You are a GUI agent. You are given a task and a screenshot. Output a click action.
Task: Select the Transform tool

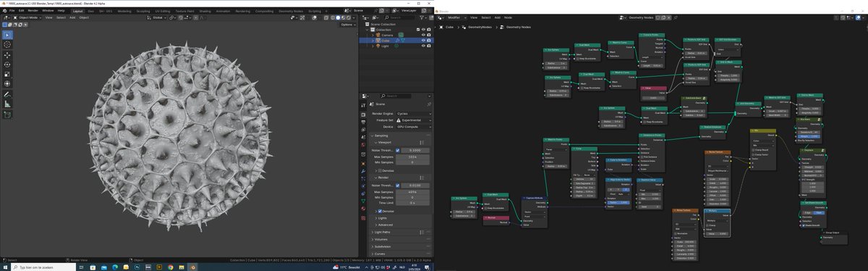click(x=7, y=83)
